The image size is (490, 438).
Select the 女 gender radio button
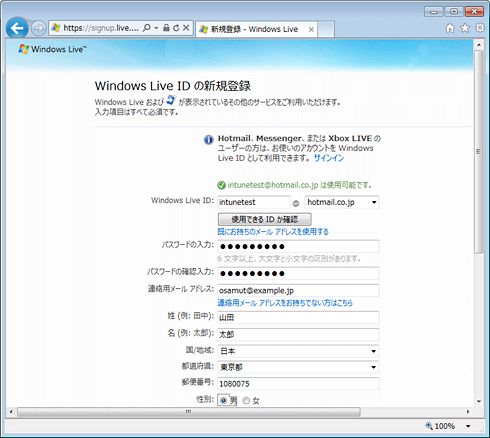click(x=246, y=401)
